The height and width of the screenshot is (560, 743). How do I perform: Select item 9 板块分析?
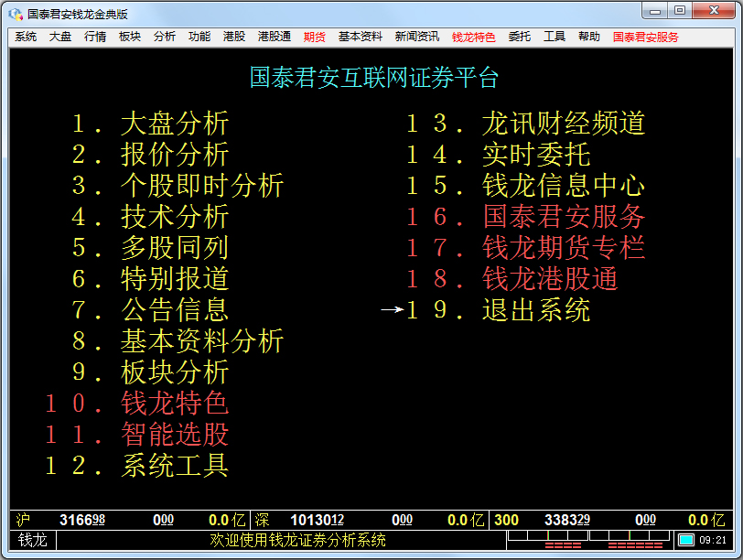point(151,372)
